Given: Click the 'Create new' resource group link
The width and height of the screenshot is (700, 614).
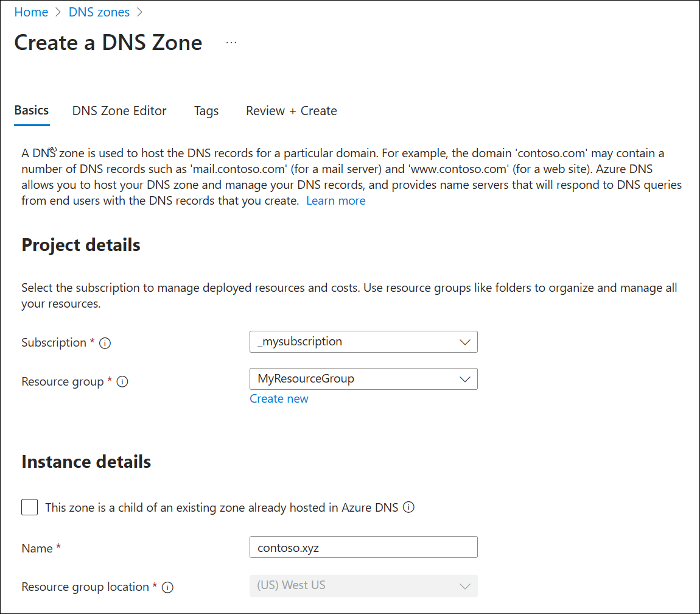Looking at the screenshot, I should point(279,398).
